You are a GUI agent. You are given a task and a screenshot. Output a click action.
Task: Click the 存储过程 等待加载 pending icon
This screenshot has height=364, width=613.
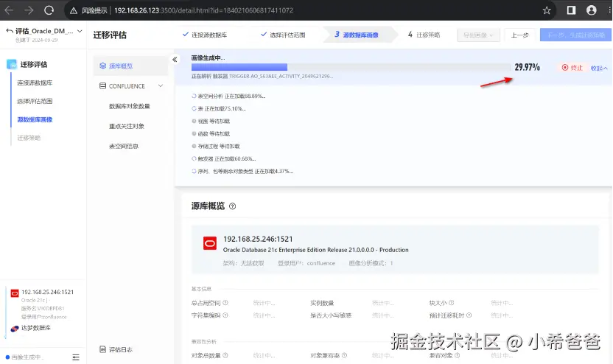pos(194,146)
